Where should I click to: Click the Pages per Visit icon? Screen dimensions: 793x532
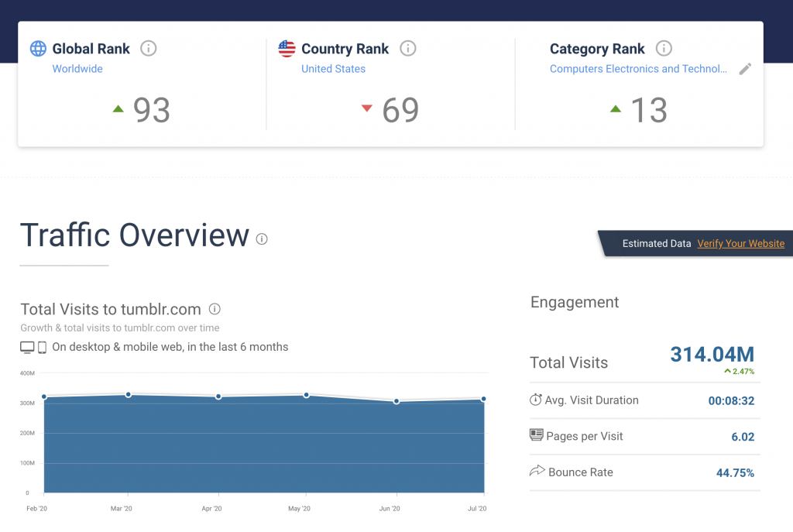click(x=536, y=435)
